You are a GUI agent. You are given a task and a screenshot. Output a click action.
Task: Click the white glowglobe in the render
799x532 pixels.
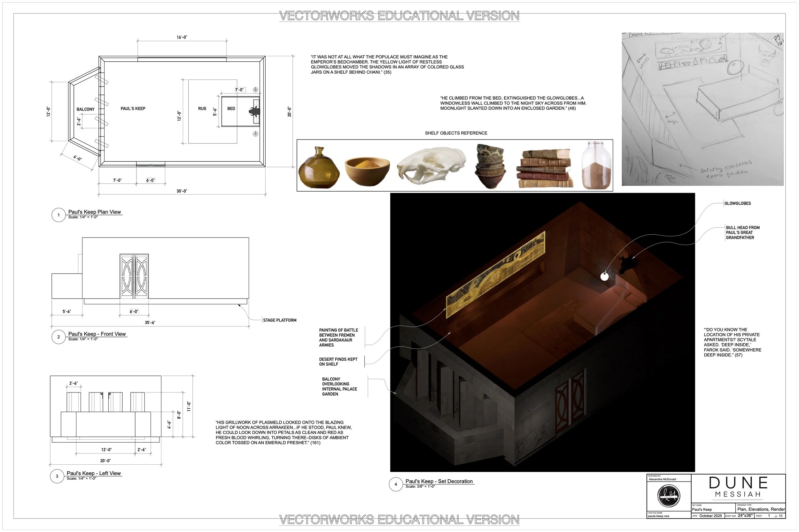click(604, 277)
